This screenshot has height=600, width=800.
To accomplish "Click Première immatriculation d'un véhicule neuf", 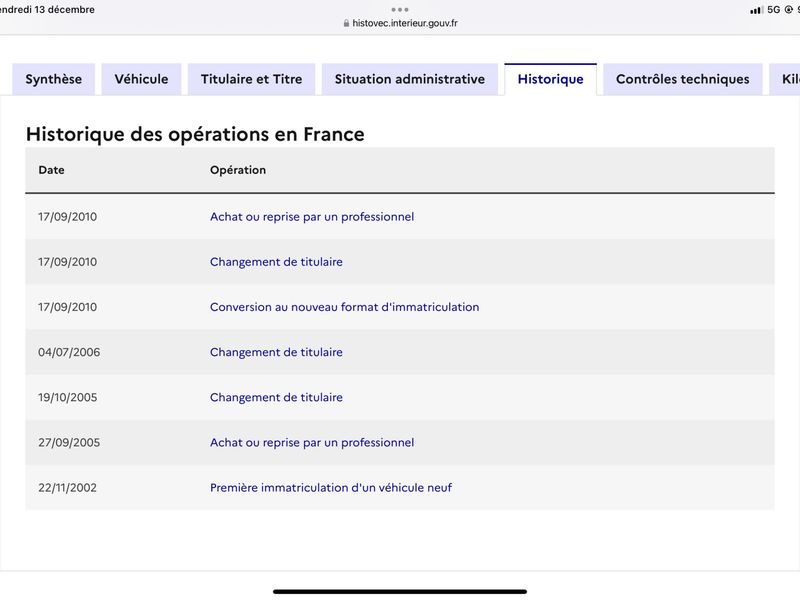I will tap(331, 488).
